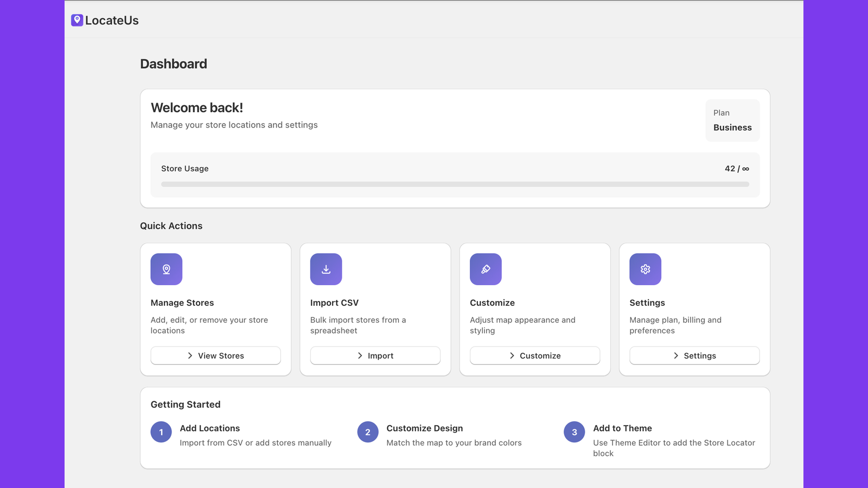The height and width of the screenshot is (488, 868).
Task: Expand the chevron inside View Stores button
Action: click(190, 356)
